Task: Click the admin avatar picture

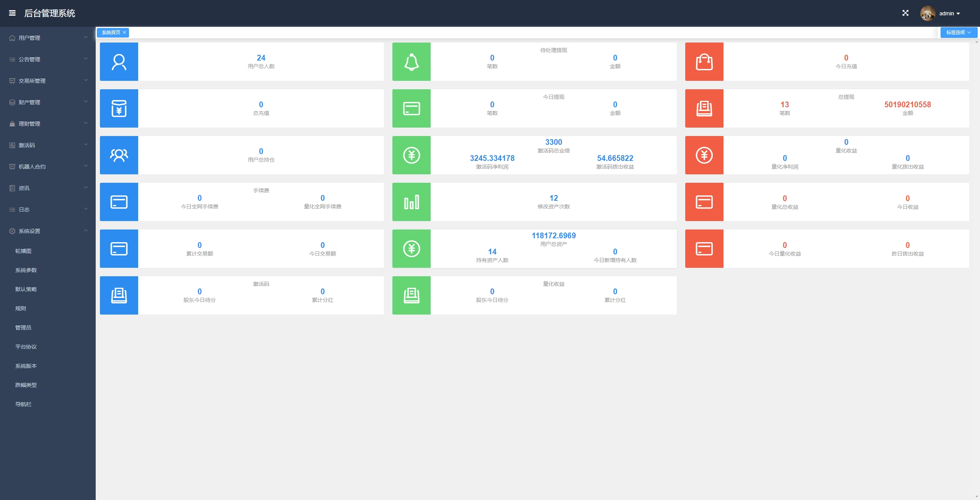Action: click(x=928, y=13)
